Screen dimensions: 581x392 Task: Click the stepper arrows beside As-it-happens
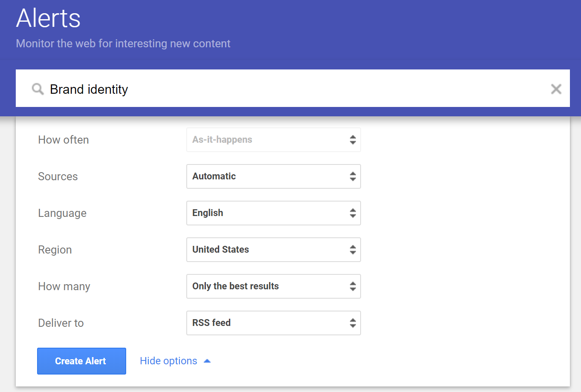coord(353,139)
